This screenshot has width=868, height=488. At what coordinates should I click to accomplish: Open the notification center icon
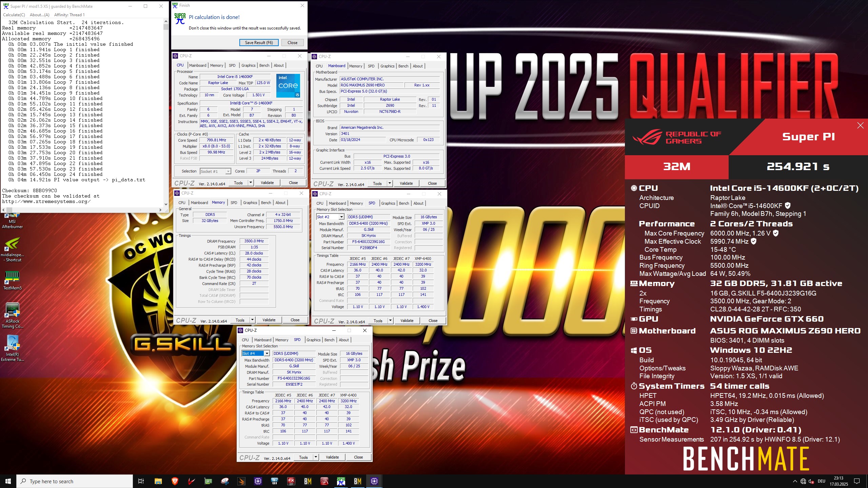coord(857,481)
